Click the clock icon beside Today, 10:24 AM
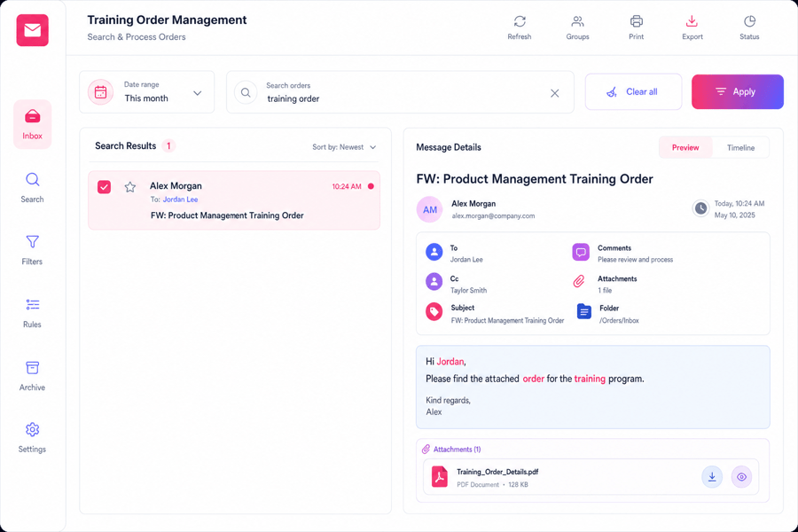798x532 pixels. point(700,208)
